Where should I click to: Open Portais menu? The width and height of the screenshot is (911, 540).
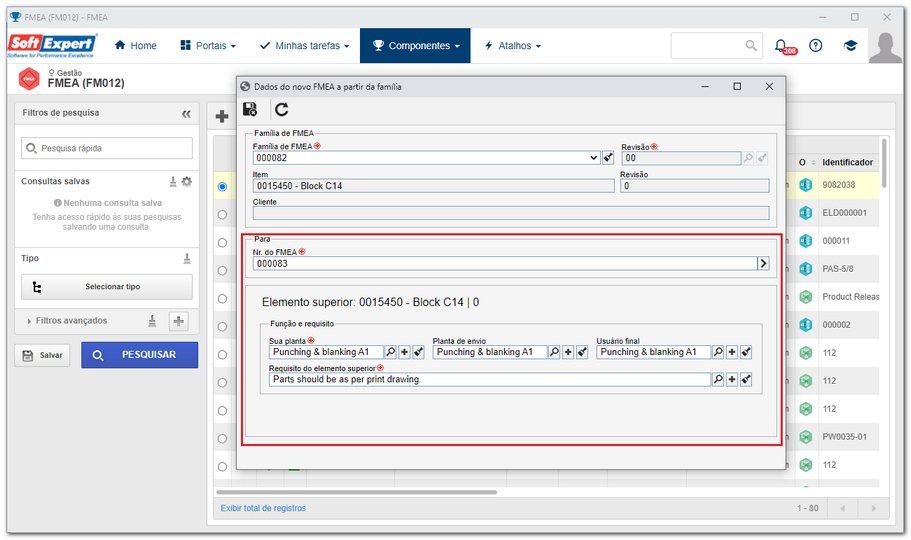tap(208, 45)
